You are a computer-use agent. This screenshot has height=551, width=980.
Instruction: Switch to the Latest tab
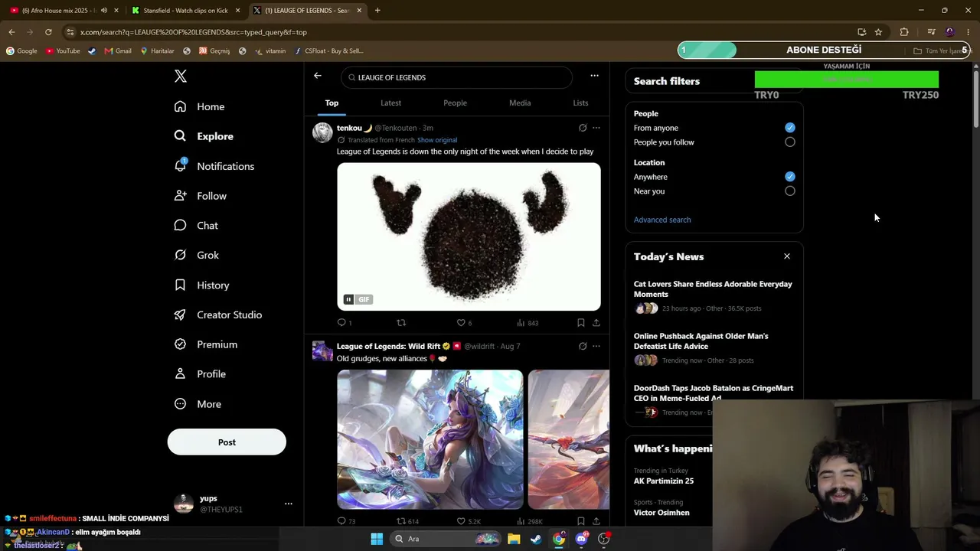click(x=390, y=103)
